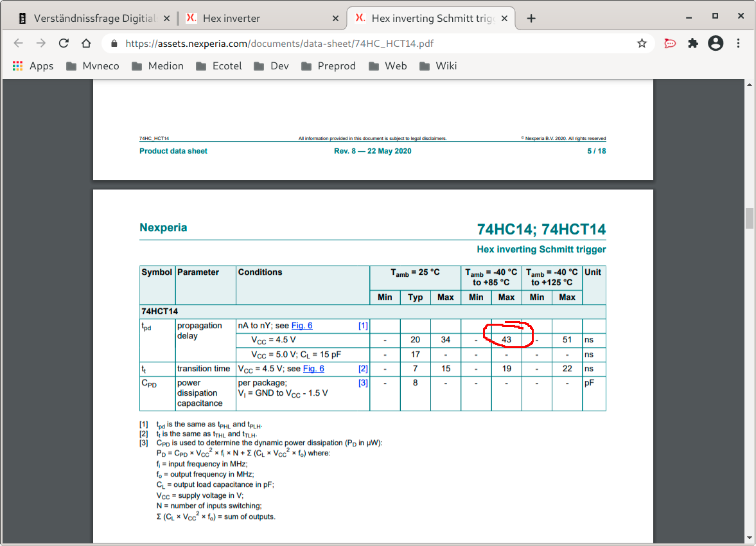Open footnote reference [3]

[x=363, y=382]
